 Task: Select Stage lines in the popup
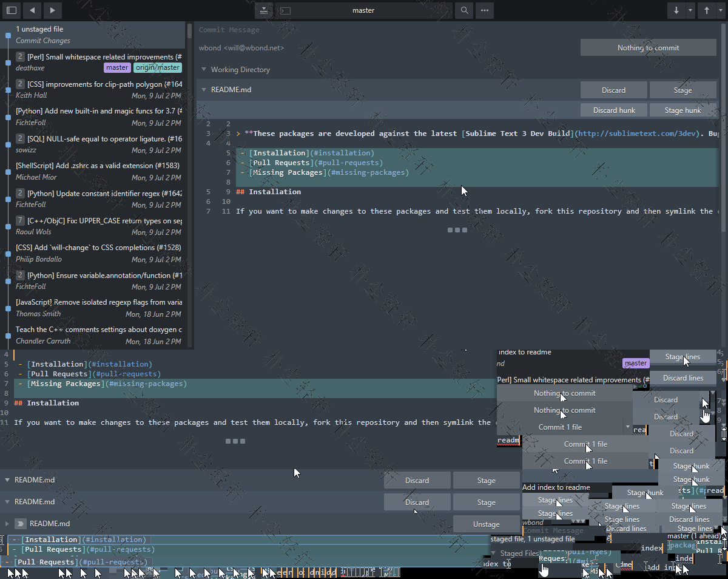click(x=683, y=356)
